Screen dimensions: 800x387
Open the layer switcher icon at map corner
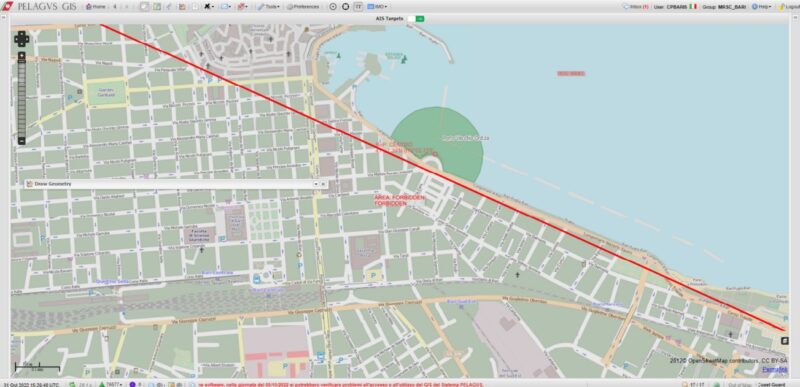784,341
